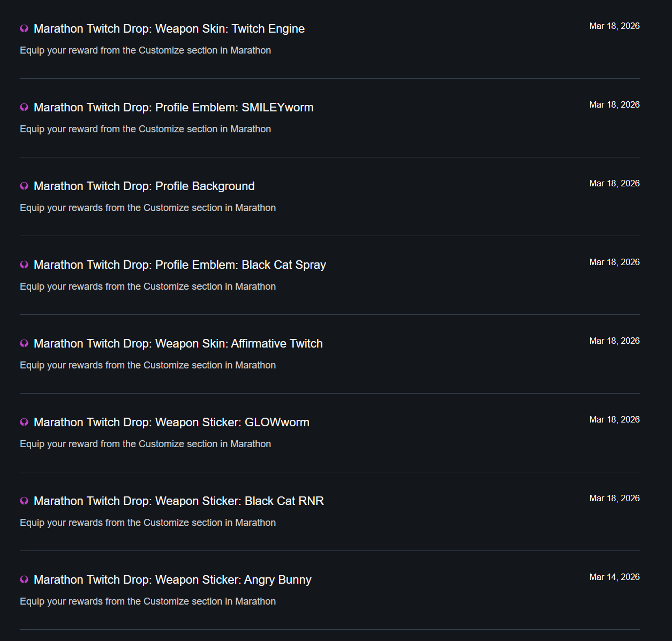Select Weapon Sticker: Angry Bunny title
The height and width of the screenshot is (641, 672).
point(172,580)
